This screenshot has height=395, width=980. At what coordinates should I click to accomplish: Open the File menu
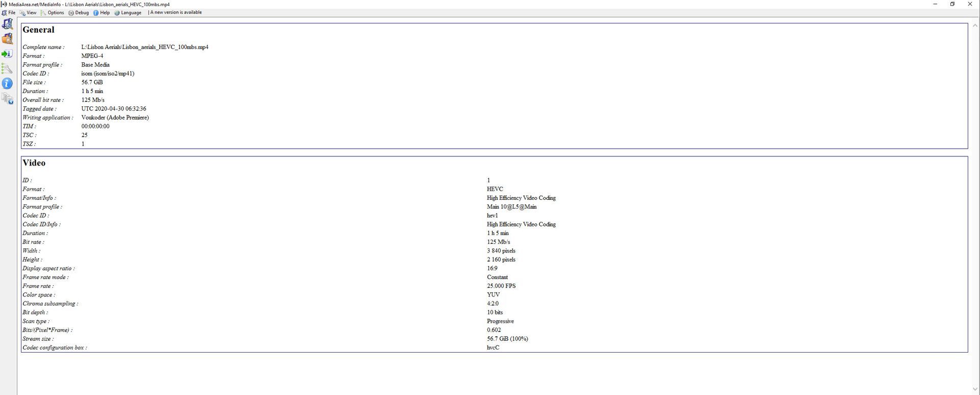[9, 13]
